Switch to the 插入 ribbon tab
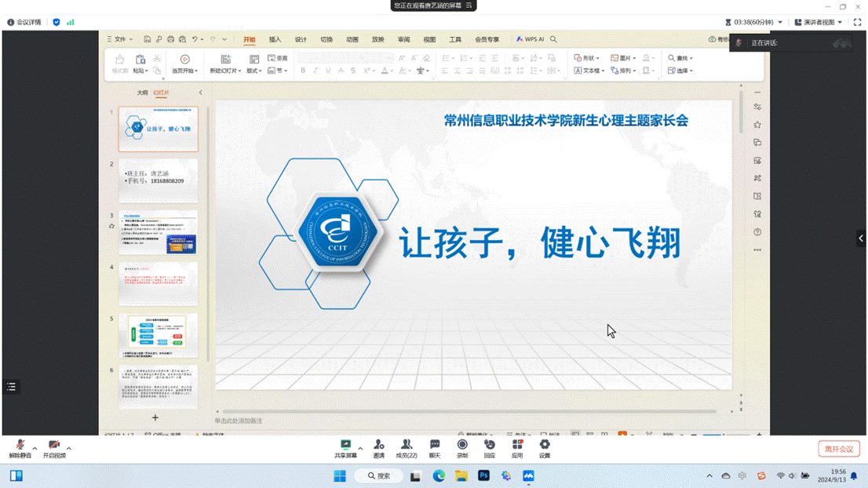 [x=275, y=39]
